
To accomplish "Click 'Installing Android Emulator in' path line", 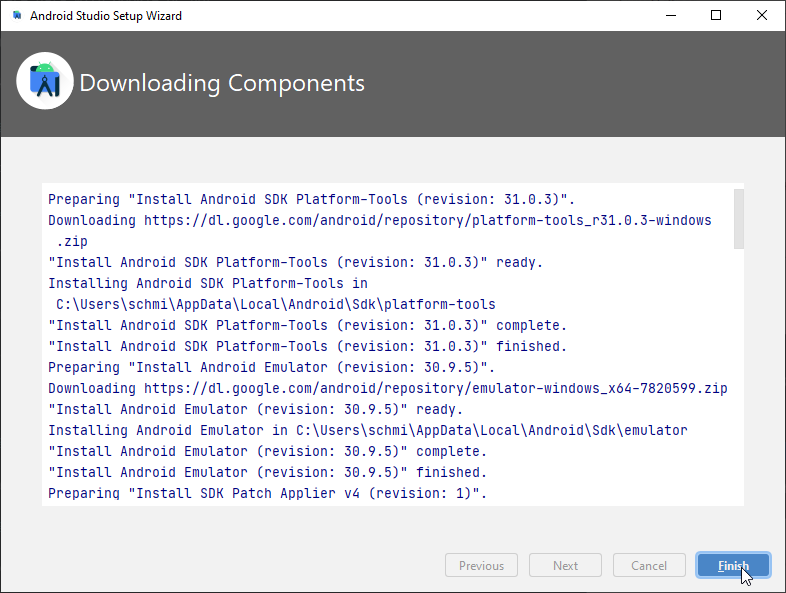I will pos(367,431).
